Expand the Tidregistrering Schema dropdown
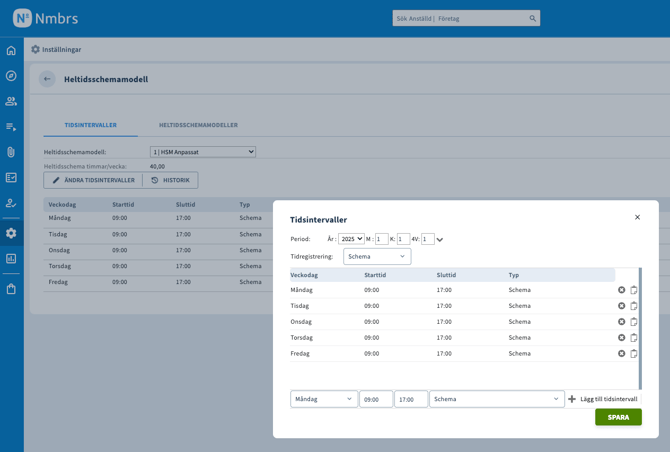 (377, 257)
